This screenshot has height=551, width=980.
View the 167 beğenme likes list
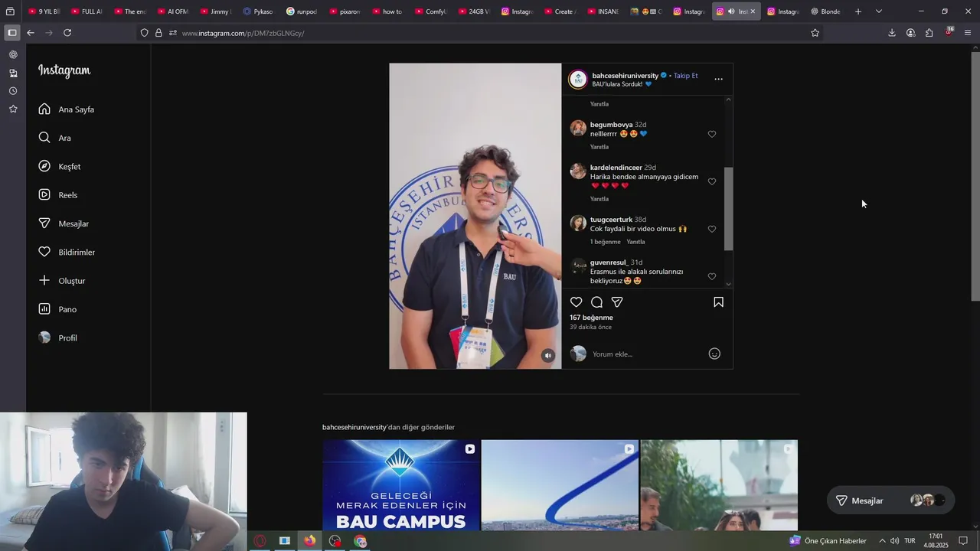591,318
